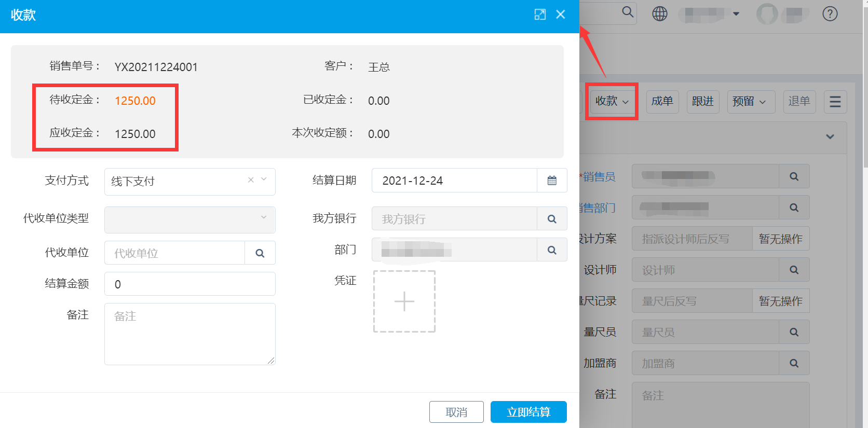Click 退单 button in background toolbar
Image resolution: width=868 pixels, height=428 pixels.
(x=799, y=101)
